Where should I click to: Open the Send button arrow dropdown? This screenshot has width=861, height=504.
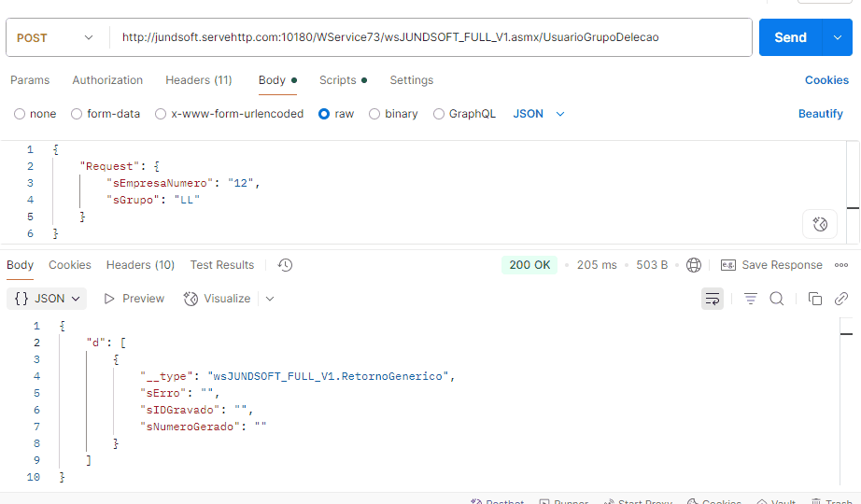837,37
